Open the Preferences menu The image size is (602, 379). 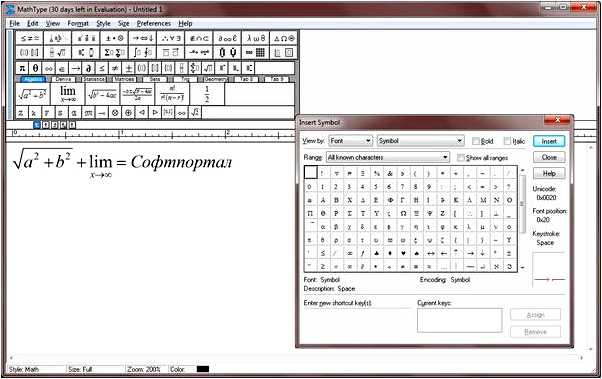[154, 23]
